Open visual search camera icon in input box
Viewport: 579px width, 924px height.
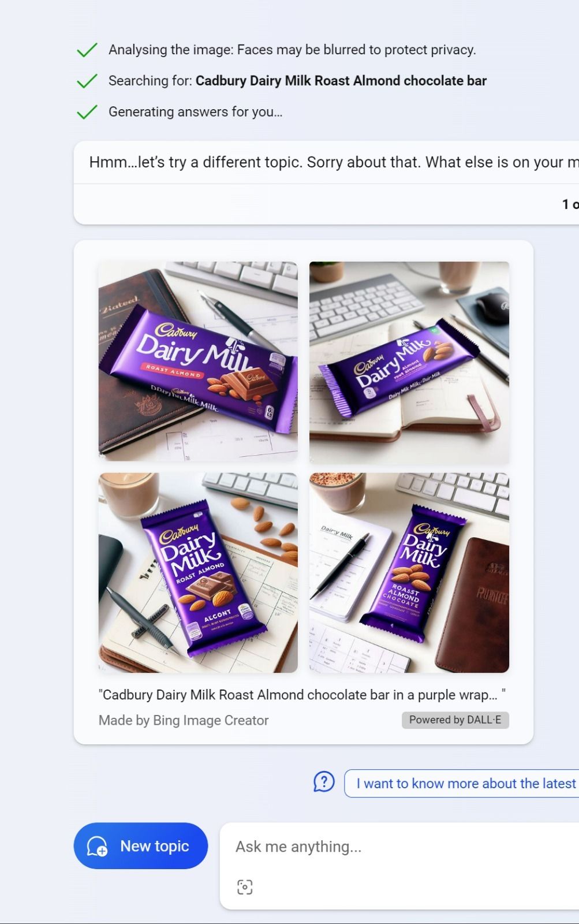point(245,887)
